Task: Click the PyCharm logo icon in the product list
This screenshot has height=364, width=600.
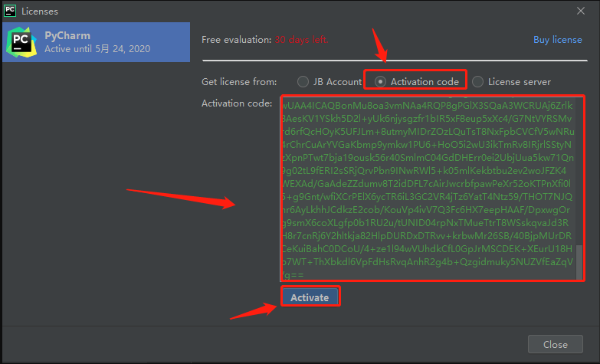Action: tap(21, 42)
